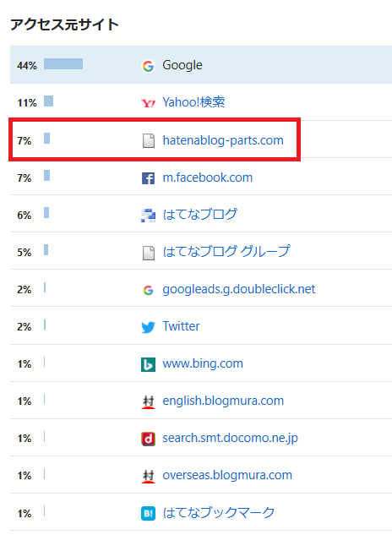Open the overseas.blogmura.com link
The image size is (392, 535).
[x=227, y=475]
